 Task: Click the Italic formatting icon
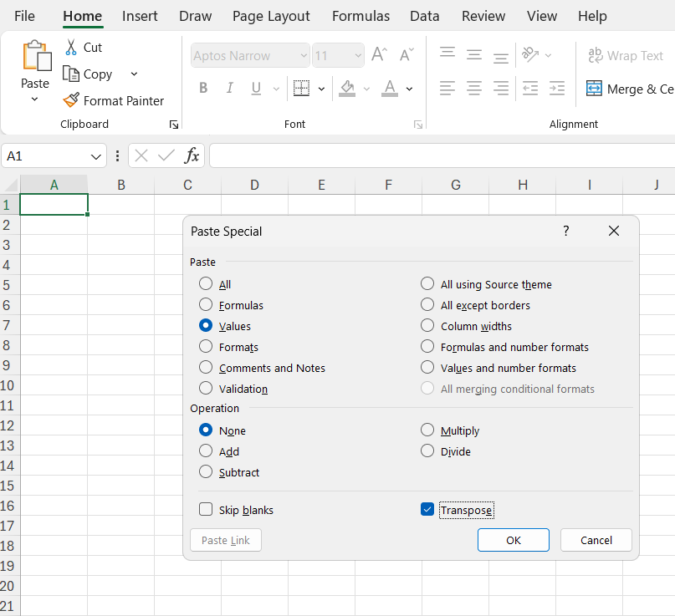[x=230, y=89]
